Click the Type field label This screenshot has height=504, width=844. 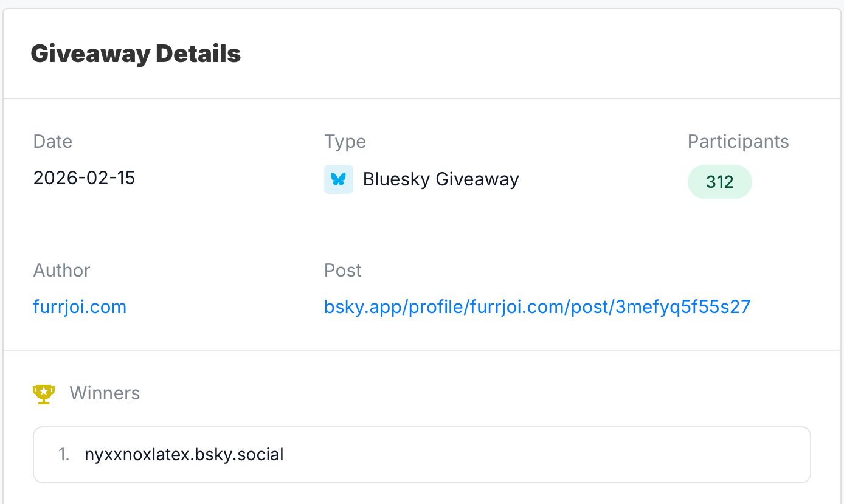[345, 142]
